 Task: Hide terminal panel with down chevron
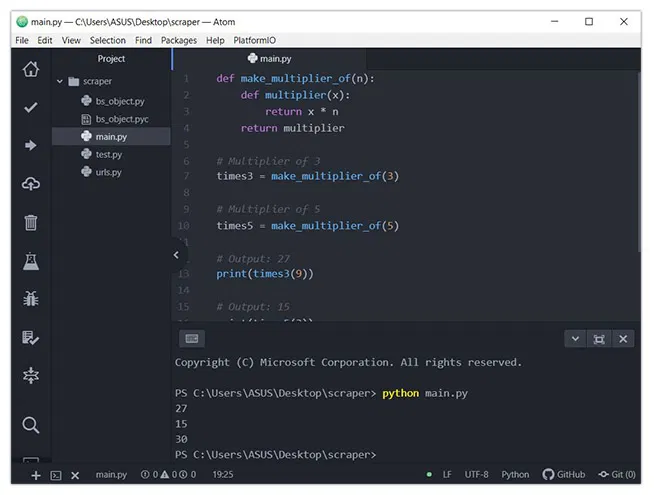pos(575,339)
